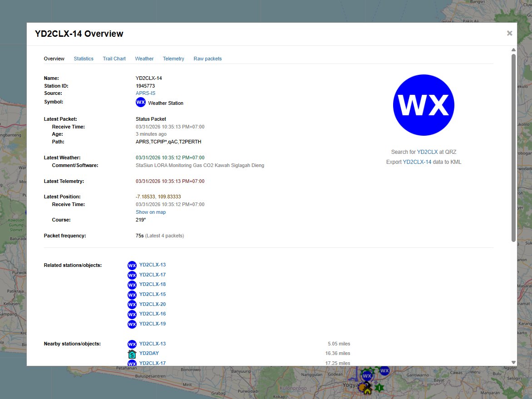The height and width of the screenshot is (399, 532).
Task: Click the packet frequency value 75s
Action: pos(139,236)
